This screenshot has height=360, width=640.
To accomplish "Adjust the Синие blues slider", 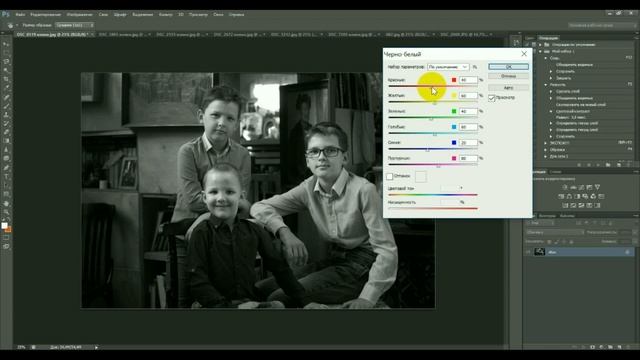I will pyautogui.click(x=433, y=149).
